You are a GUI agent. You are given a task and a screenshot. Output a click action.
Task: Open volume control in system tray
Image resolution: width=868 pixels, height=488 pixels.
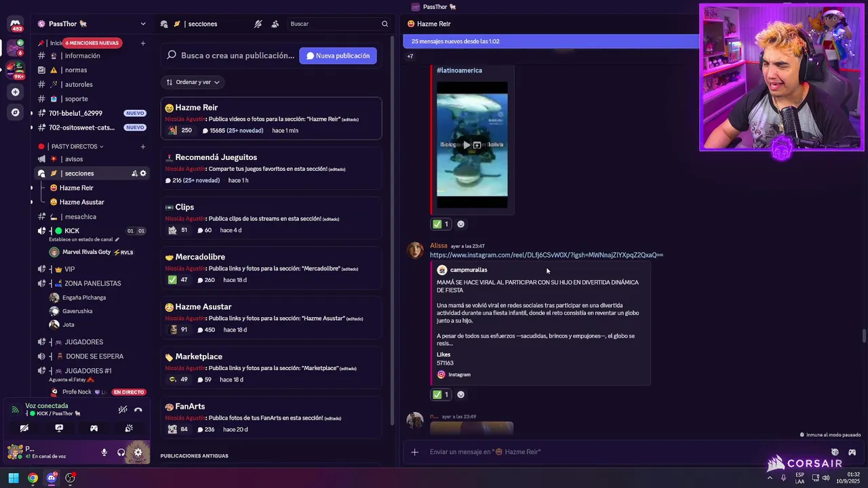[x=825, y=478]
